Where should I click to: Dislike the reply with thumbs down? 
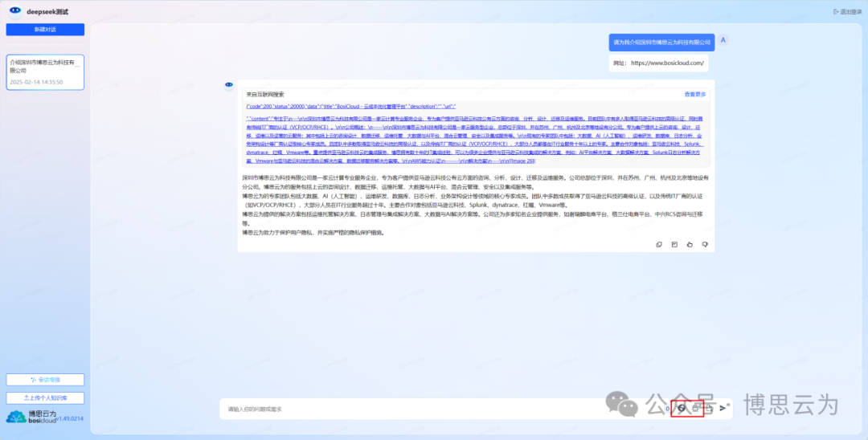pyautogui.click(x=705, y=244)
